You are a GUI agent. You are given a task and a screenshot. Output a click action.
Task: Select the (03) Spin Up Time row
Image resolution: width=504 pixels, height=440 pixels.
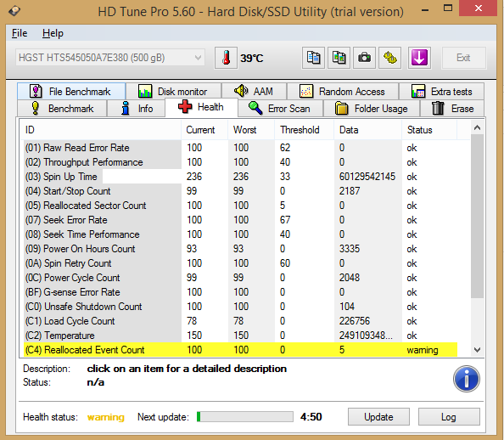[240, 177]
